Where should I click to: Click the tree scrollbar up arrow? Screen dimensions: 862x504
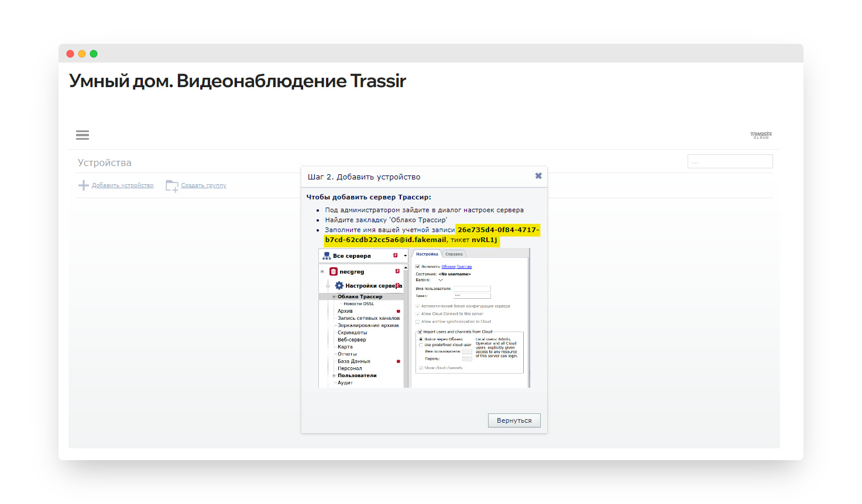(406, 267)
